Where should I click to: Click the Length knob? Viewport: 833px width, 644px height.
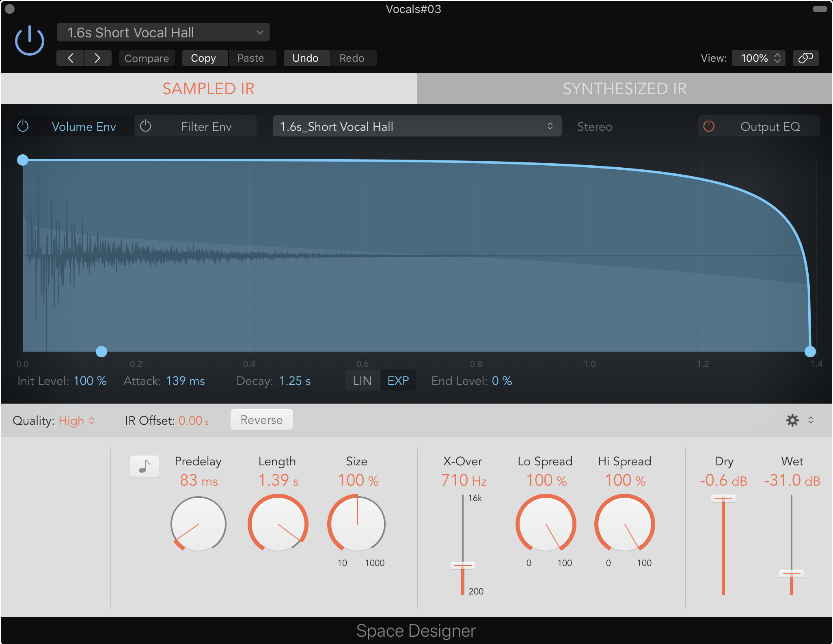(278, 524)
